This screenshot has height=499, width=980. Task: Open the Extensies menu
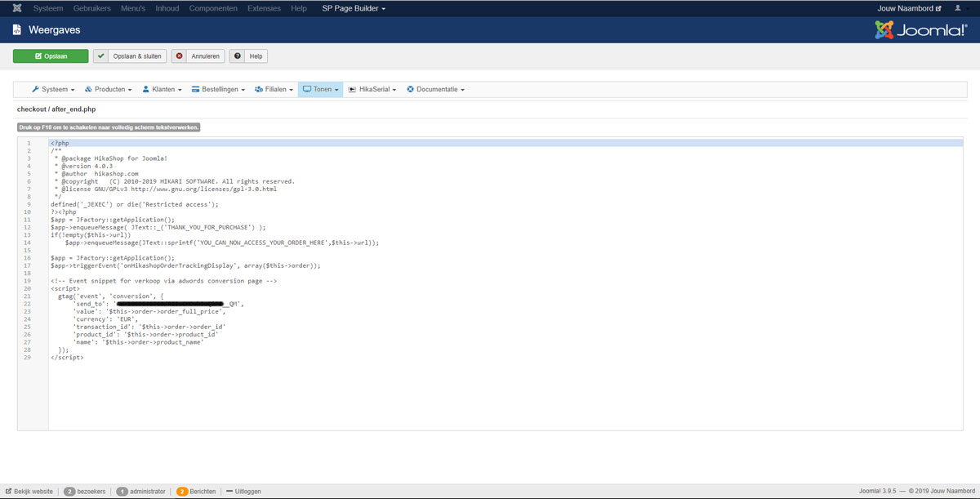[264, 8]
